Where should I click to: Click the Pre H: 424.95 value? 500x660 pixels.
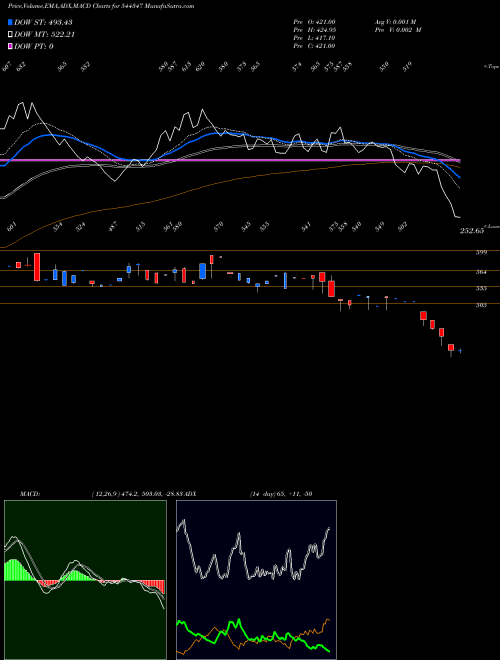[x=314, y=30]
